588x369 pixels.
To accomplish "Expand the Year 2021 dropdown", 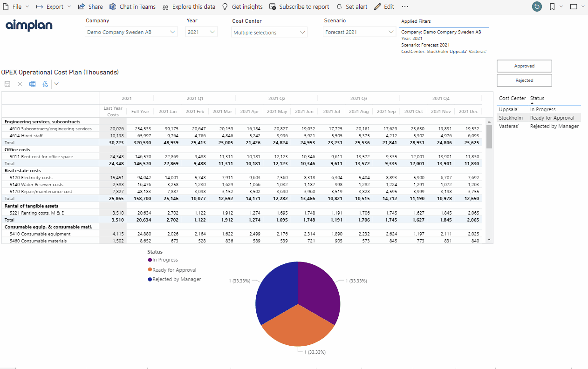I will pyautogui.click(x=202, y=32).
